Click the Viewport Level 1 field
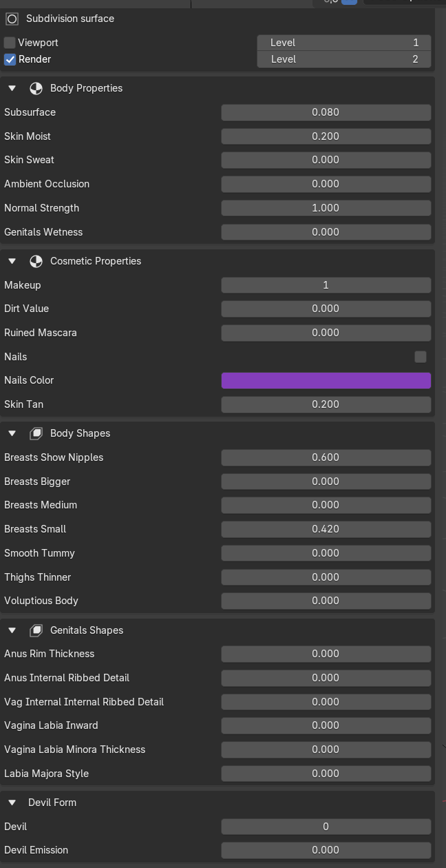Screen dimensions: 446x868 (344, 43)
